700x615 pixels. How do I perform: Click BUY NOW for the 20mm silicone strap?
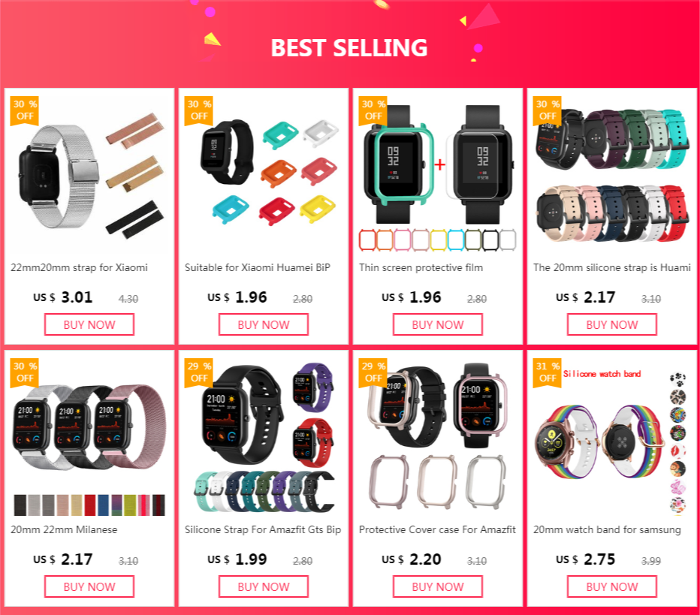coord(612,324)
